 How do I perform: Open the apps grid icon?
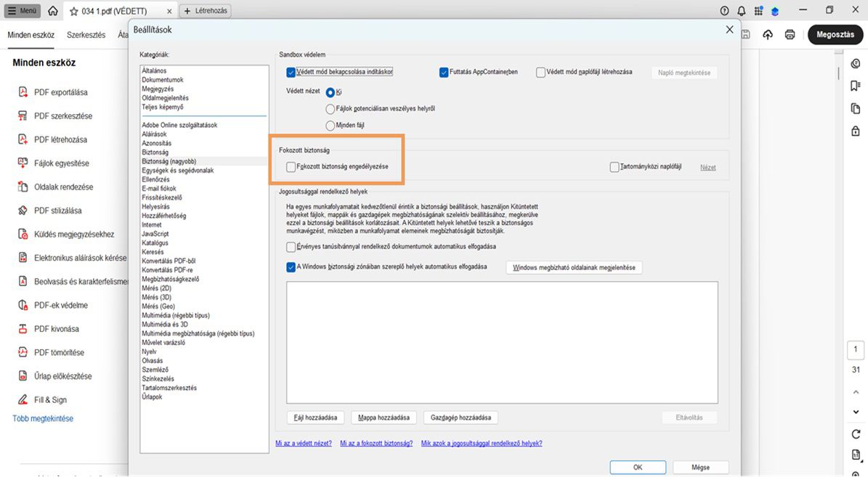click(758, 11)
